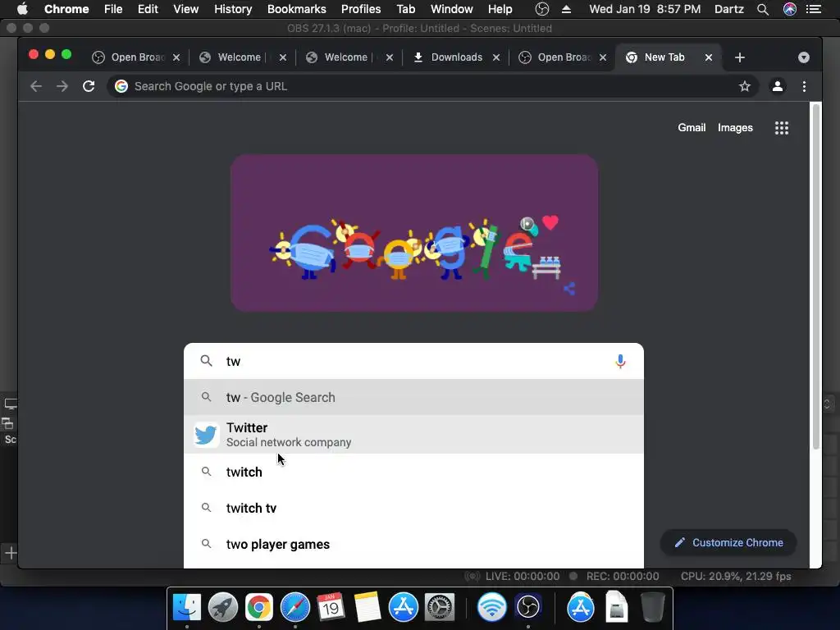Open the Profiles menu

[361, 9]
